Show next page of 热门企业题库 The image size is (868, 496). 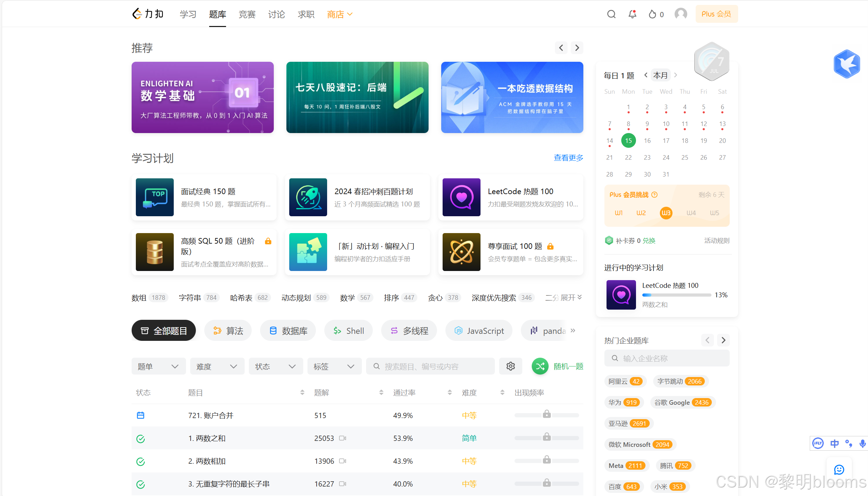point(723,340)
